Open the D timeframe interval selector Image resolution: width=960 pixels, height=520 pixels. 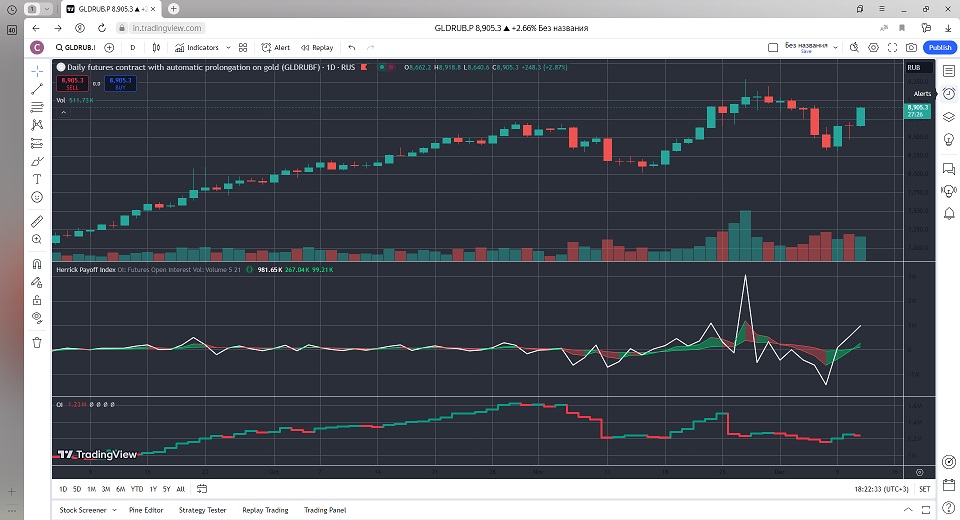coord(132,47)
